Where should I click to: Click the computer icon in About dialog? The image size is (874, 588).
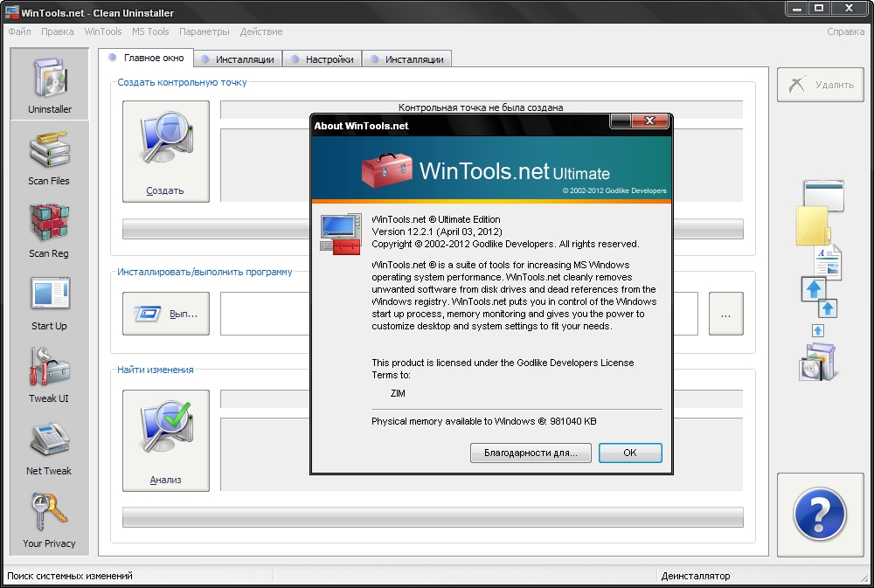pos(341,234)
